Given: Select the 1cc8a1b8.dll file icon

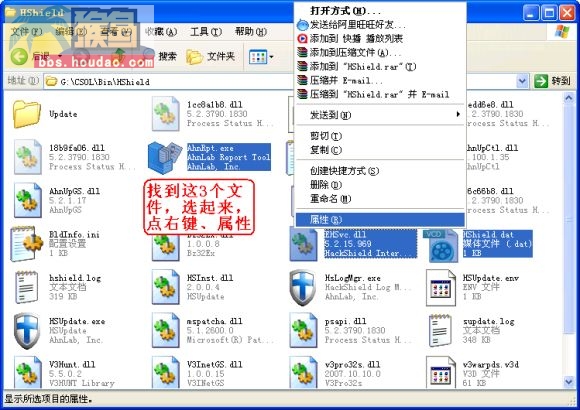Looking at the screenshot, I should click(165, 114).
